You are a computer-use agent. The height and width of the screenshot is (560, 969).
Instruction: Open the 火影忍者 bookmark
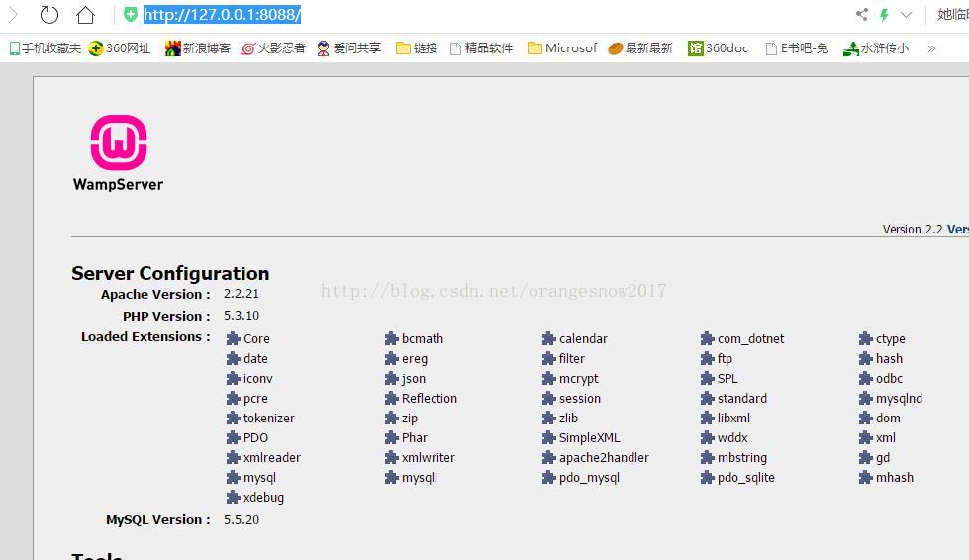(x=273, y=48)
